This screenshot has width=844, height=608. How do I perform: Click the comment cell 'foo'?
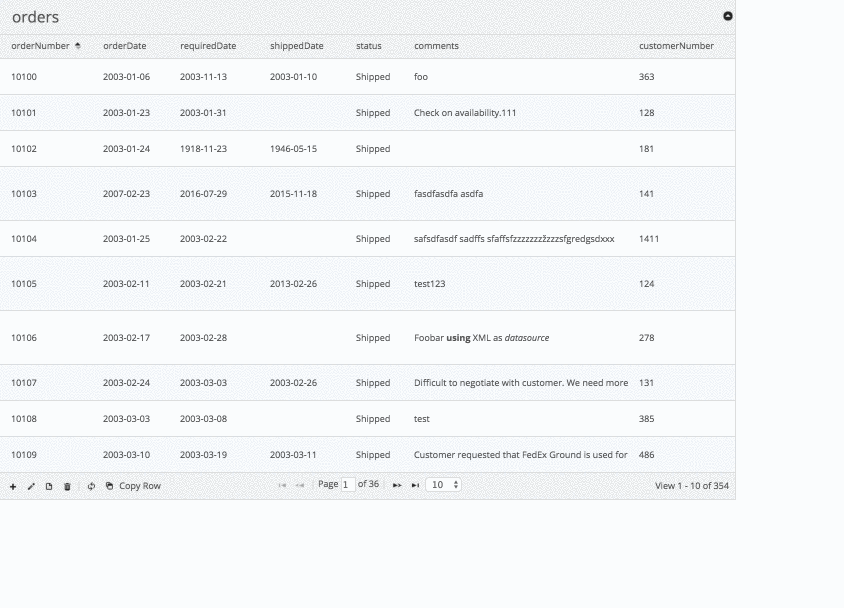421,77
